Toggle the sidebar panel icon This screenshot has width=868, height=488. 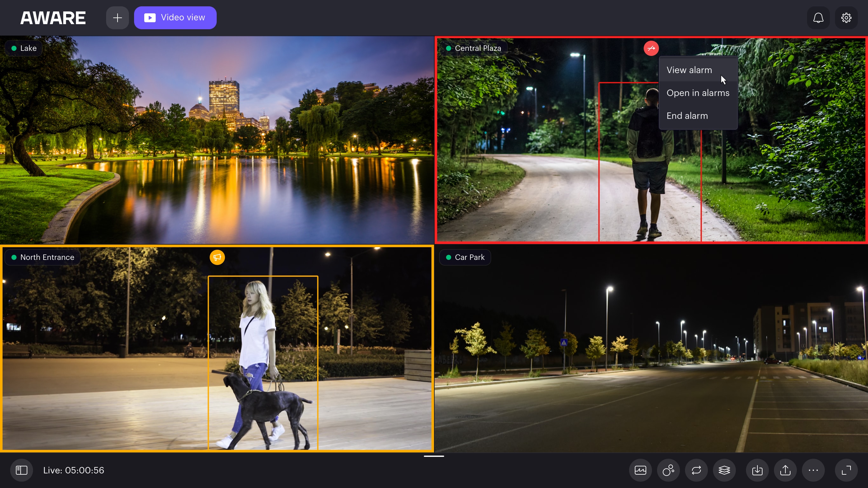coord(22,470)
